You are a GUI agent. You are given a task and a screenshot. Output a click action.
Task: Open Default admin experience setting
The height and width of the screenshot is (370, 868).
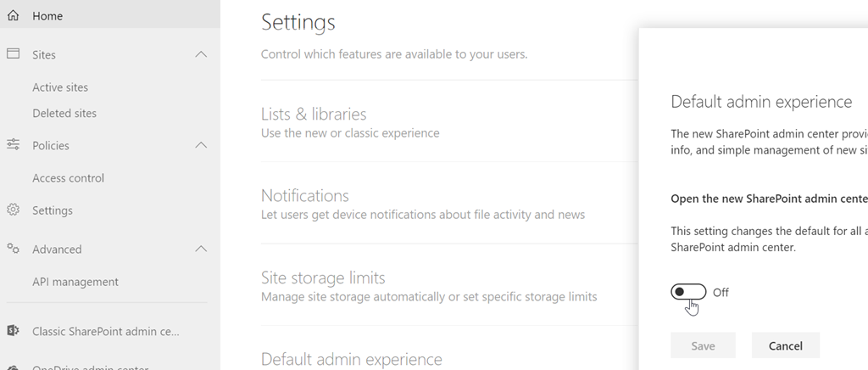(x=352, y=359)
